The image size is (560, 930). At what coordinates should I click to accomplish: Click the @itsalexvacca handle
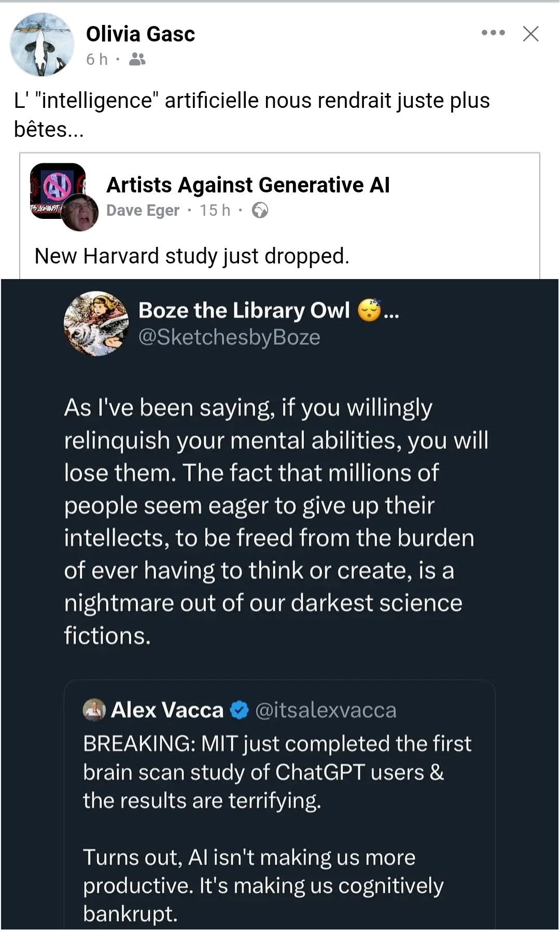(x=326, y=710)
